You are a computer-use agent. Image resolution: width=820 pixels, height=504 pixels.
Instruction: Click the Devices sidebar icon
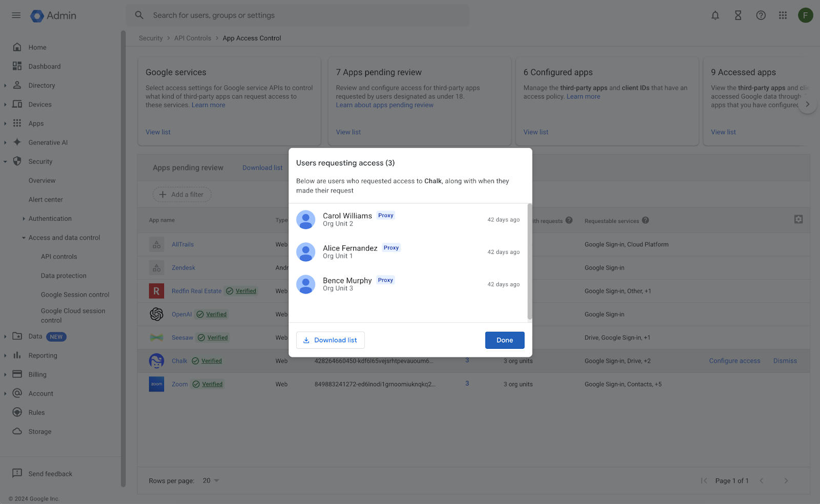(17, 104)
